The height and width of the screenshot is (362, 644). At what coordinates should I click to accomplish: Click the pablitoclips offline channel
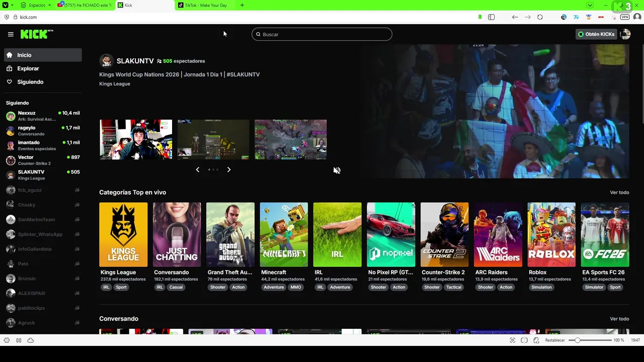(x=43, y=308)
